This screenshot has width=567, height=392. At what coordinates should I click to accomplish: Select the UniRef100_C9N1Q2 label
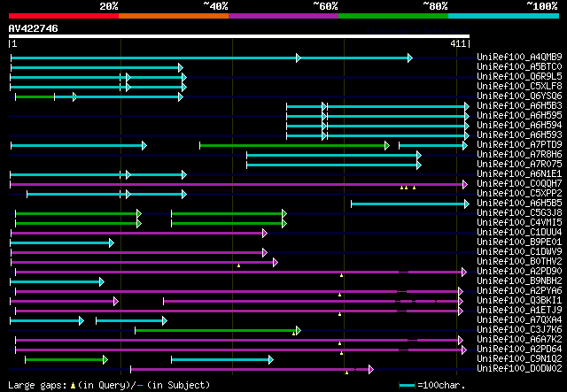tap(519, 359)
